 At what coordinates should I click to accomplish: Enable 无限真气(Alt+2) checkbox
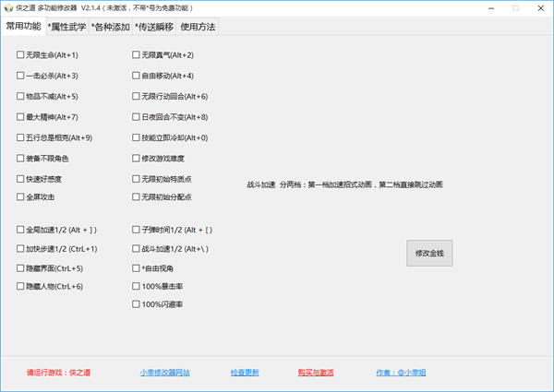(x=136, y=54)
